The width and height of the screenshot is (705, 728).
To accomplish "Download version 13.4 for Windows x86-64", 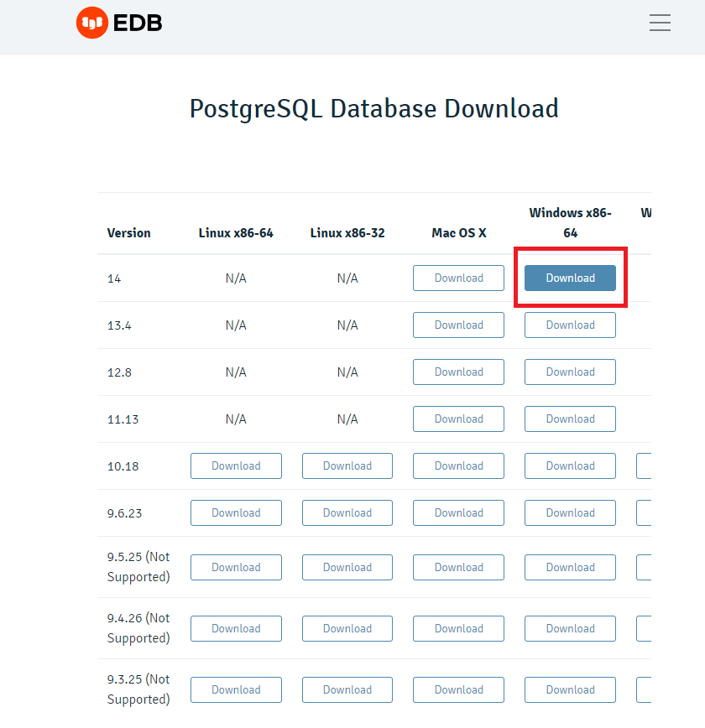I will (570, 325).
